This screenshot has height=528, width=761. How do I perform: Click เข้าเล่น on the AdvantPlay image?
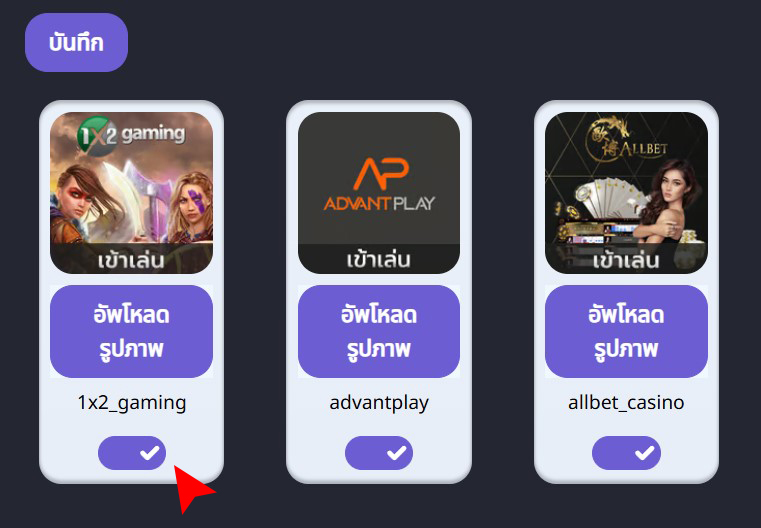pyautogui.click(x=379, y=260)
